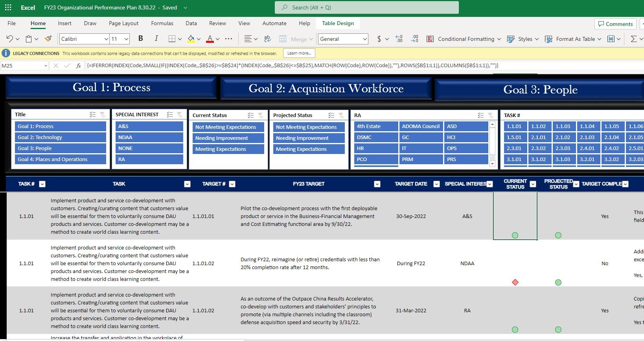644x341 pixels.
Task: Clear filter on Current Status slicer
Action: tap(261, 115)
